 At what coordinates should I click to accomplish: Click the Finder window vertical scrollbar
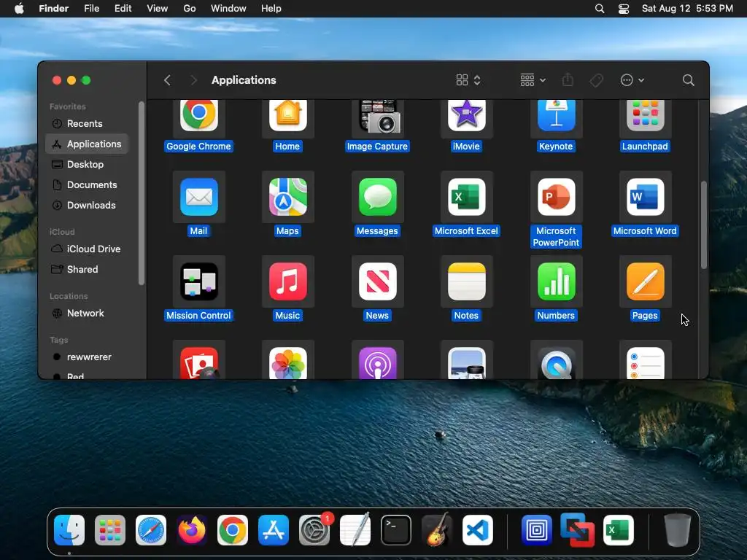click(704, 225)
